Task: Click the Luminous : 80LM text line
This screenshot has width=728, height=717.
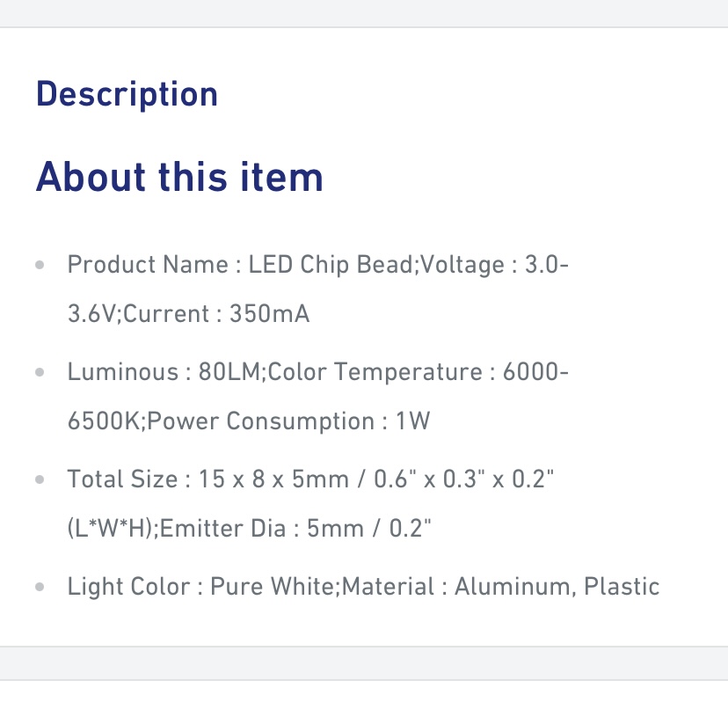Action: click(164, 372)
